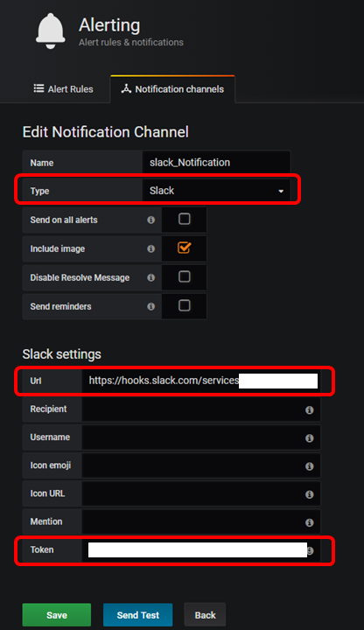Click info icon next to Send reminders
Image resolution: width=364 pixels, height=630 pixels.
(151, 306)
